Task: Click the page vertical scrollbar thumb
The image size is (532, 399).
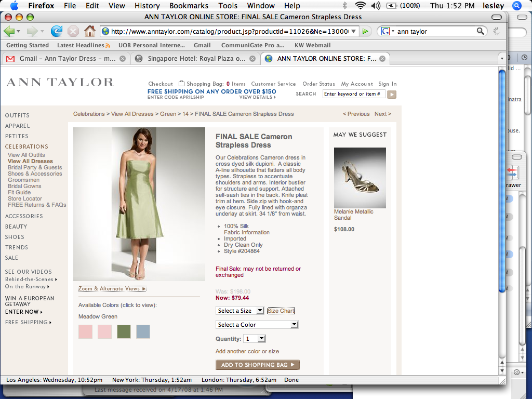Action: pyautogui.click(x=502, y=180)
